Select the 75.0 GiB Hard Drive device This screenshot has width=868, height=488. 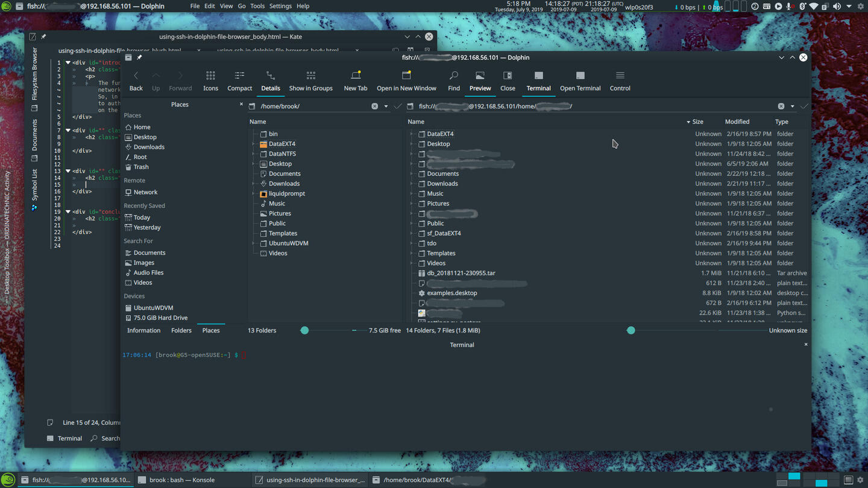pos(156,318)
